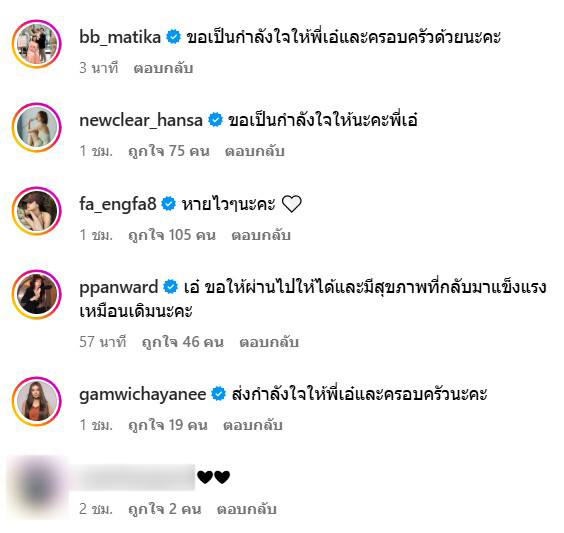This screenshot has height=533, width=564.
Task: Reply to fa_engfa8's comment via ตอบกลับ
Action: [261, 235]
